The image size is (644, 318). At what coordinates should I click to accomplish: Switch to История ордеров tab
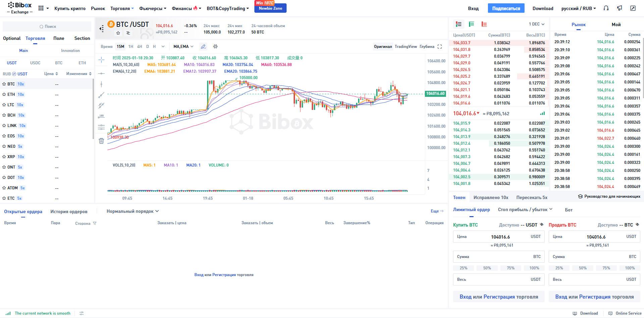click(69, 211)
